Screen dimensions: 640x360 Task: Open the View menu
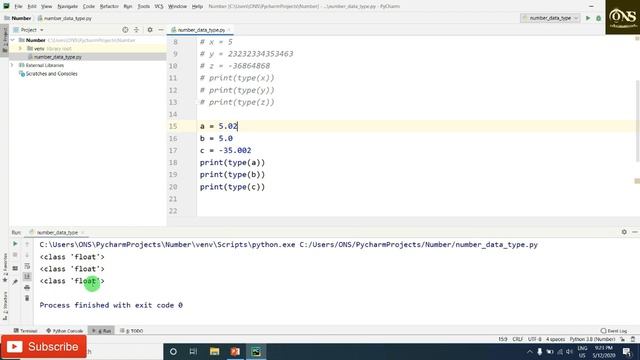coord(47,6)
